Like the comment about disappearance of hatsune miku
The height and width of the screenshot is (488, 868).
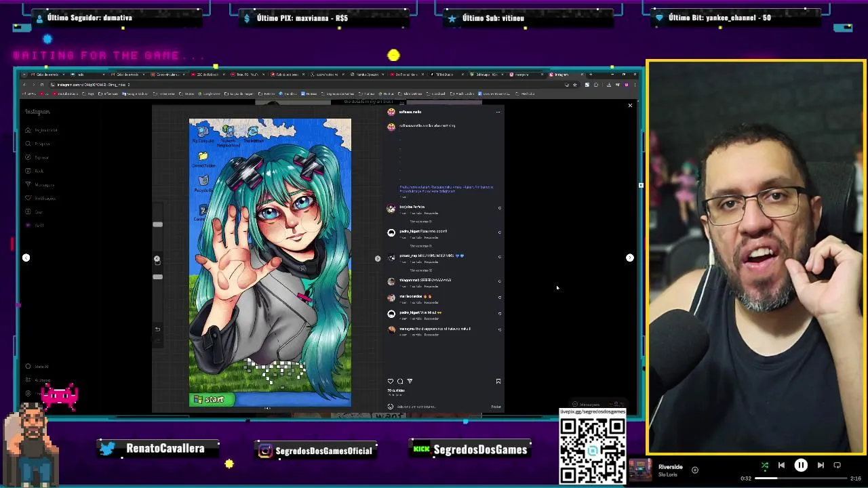500,330
